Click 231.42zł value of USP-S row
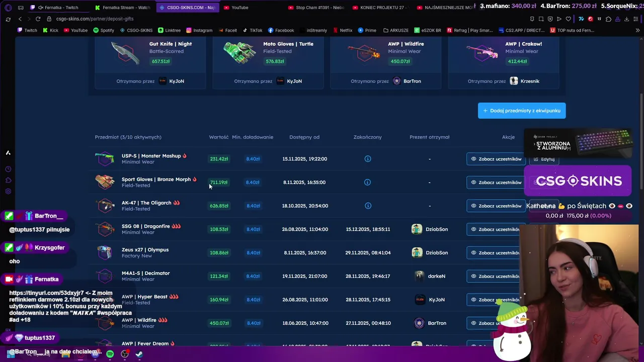This screenshot has height=362, width=644. click(219, 159)
